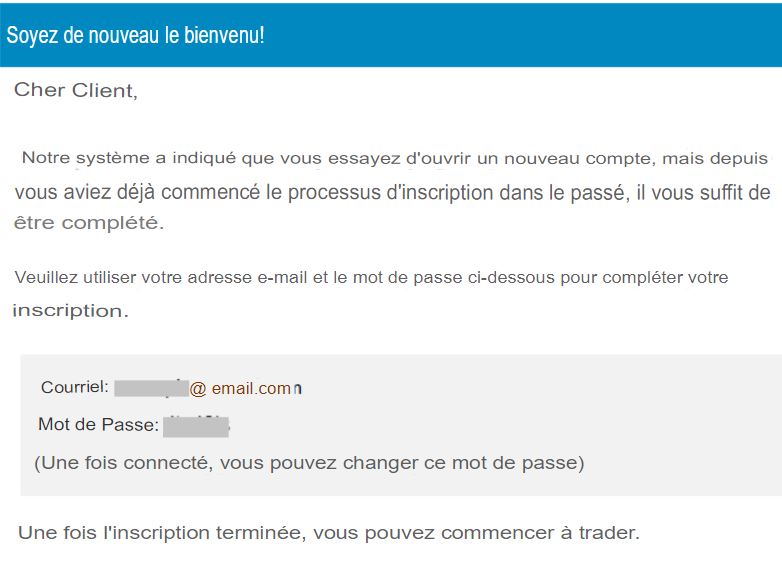
Task: Click the "Une fois connecté" parenthetical note
Action: (309, 463)
